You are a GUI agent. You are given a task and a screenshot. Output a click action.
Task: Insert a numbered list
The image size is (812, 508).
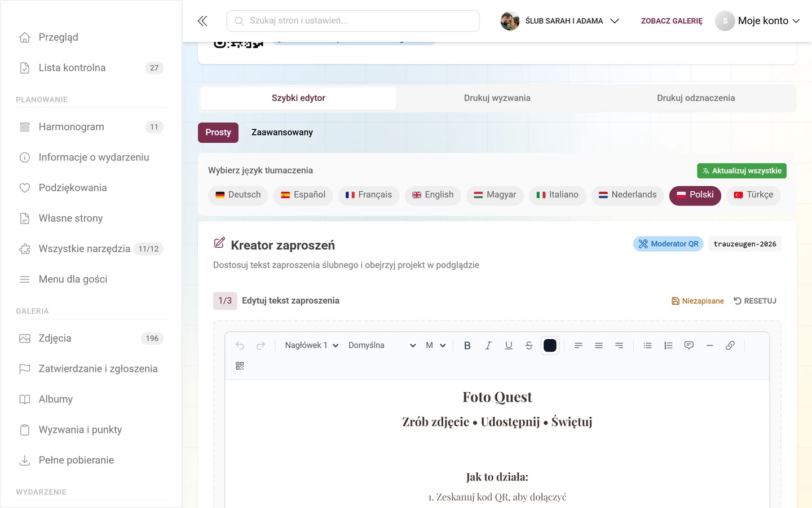point(668,345)
